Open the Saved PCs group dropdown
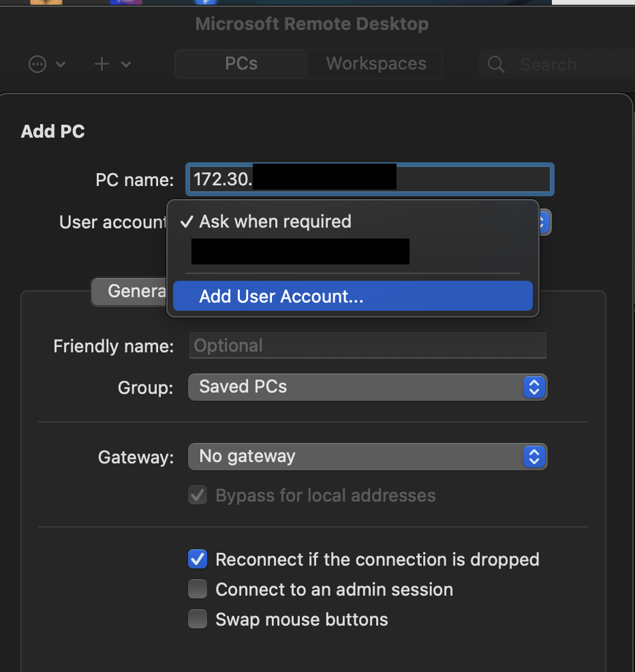 [x=367, y=387]
